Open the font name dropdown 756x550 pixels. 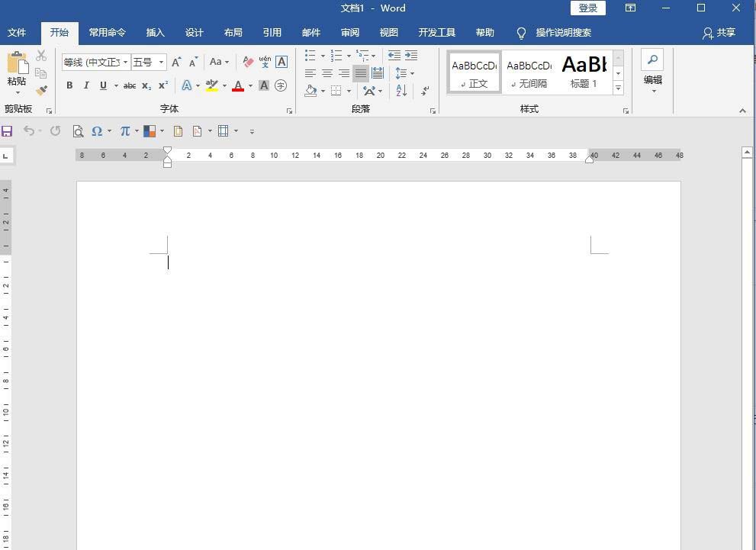pos(126,63)
